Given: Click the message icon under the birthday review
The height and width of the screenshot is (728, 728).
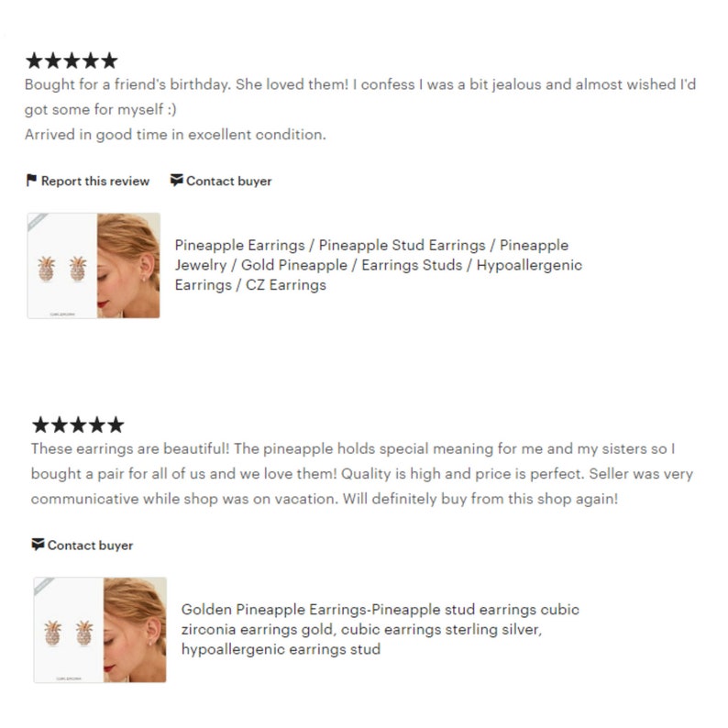Looking at the screenshot, I should tap(176, 180).
